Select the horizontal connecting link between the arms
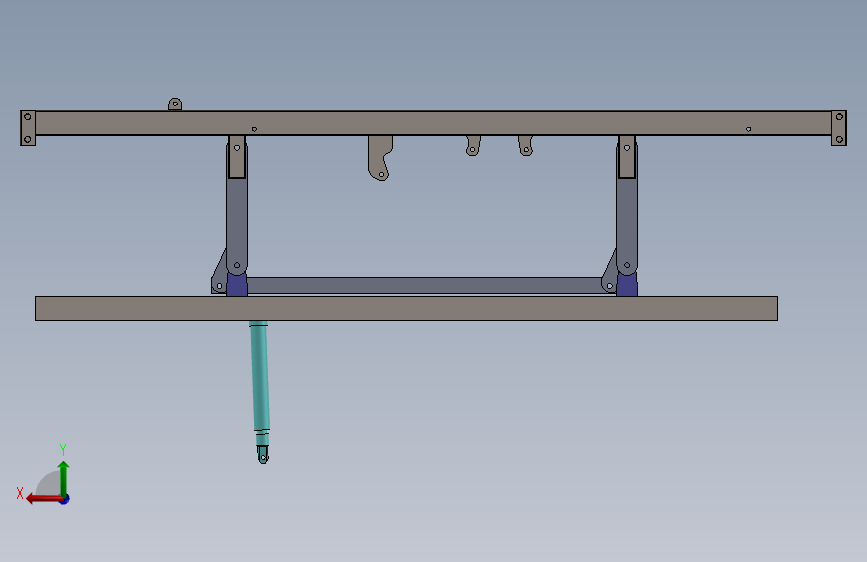Image resolution: width=867 pixels, height=562 pixels. [424, 285]
